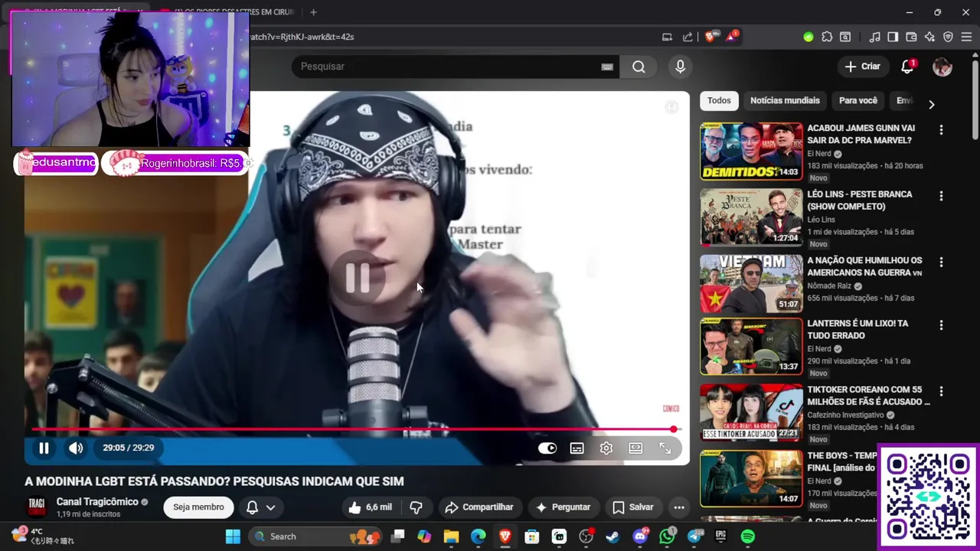Open the on-screen keyboard in the search box
The width and height of the screenshot is (980, 551).
607,67
